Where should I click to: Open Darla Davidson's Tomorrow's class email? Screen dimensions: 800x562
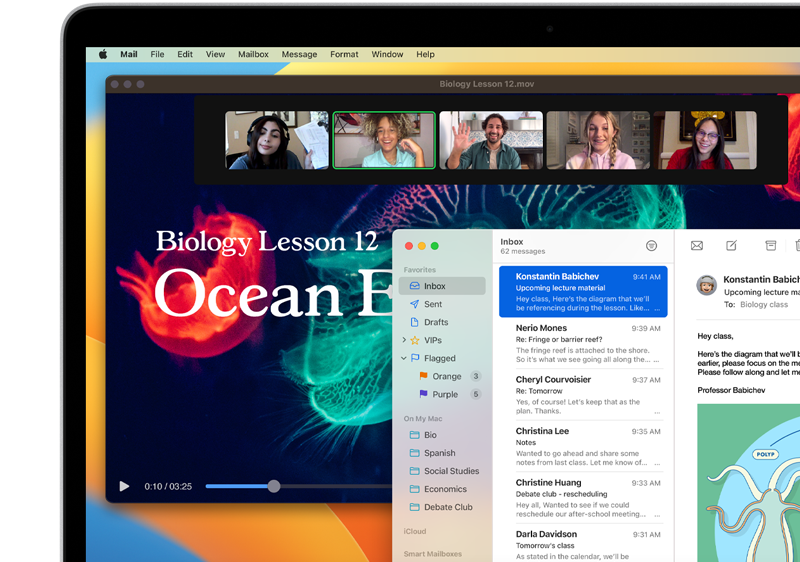click(583, 544)
